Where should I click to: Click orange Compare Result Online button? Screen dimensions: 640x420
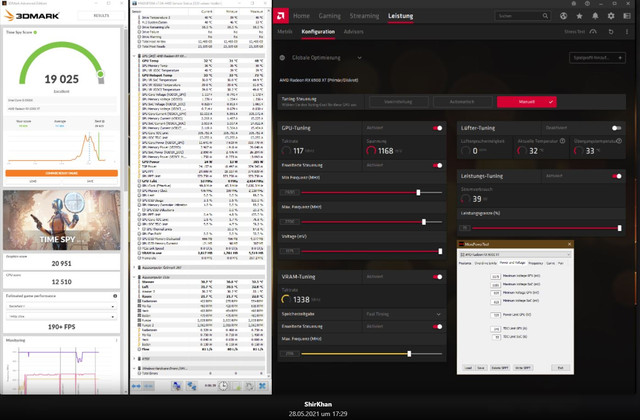point(62,173)
